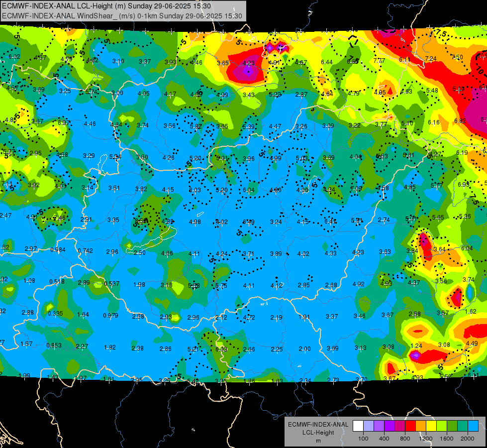Click the legend label 1200

pyautogui.click(x=426, y=439)
